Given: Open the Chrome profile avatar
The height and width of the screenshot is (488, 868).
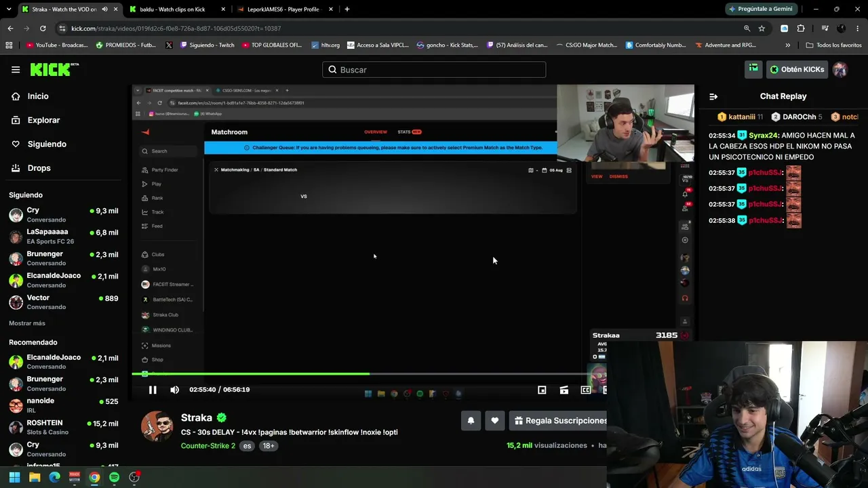Looking at the screenshot, I should (x=842, y=28).
